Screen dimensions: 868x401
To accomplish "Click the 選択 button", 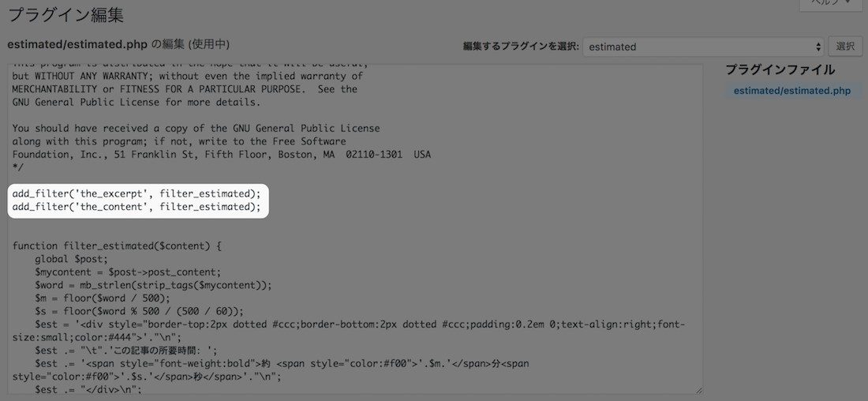I will [x=845, y=47].
